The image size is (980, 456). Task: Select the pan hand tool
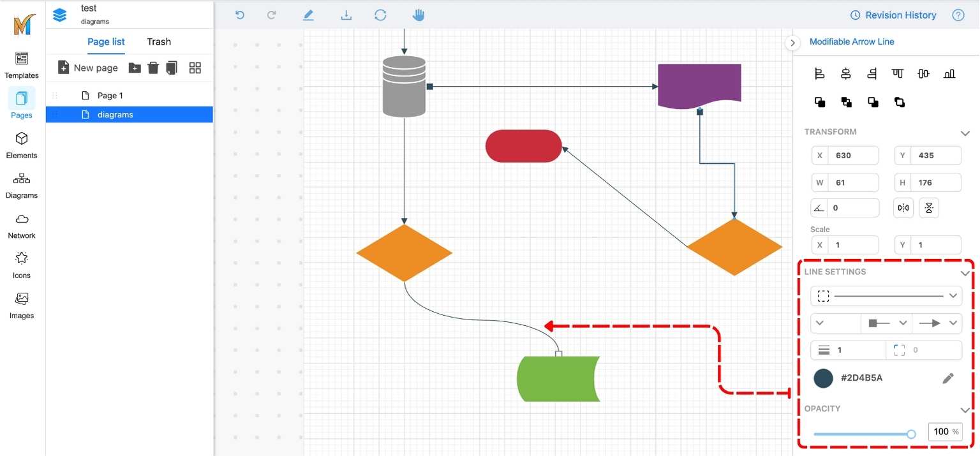(419, 15)
